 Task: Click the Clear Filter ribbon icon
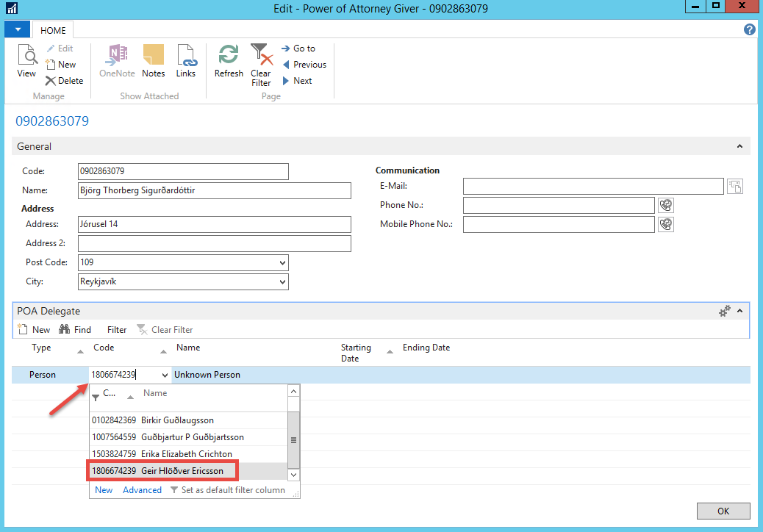[x=261, y=65]
